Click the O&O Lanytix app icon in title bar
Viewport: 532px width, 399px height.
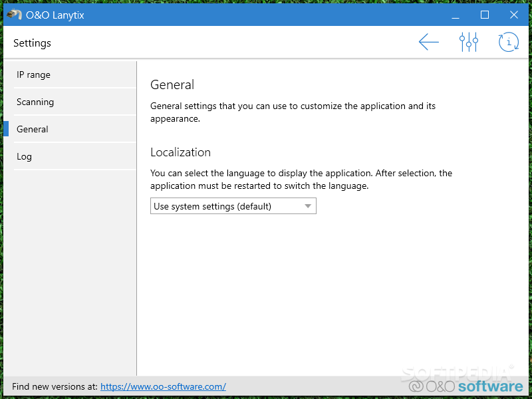coord(14,15)
